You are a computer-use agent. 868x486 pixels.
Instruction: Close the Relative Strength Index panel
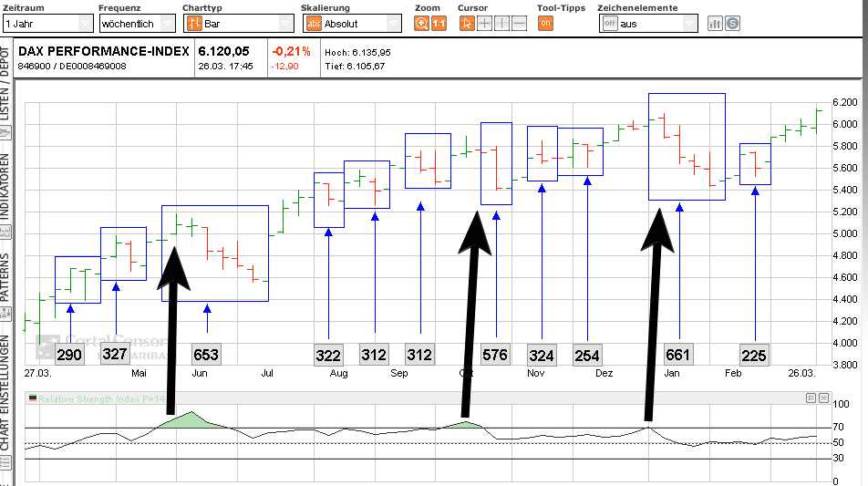coord(823,398)
